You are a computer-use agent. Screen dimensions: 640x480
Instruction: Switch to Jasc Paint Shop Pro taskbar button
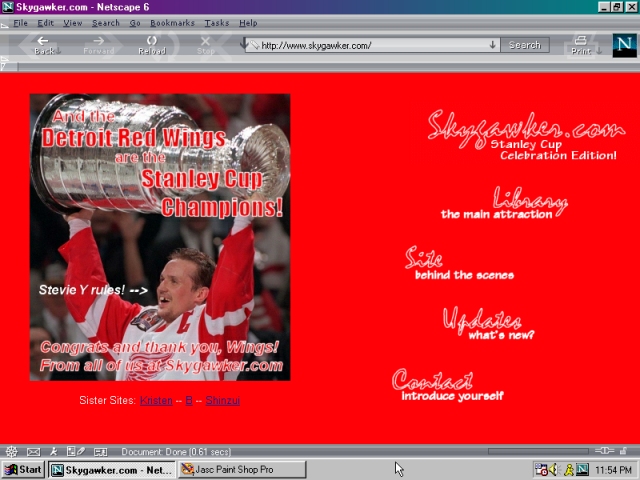coord(242,470)
